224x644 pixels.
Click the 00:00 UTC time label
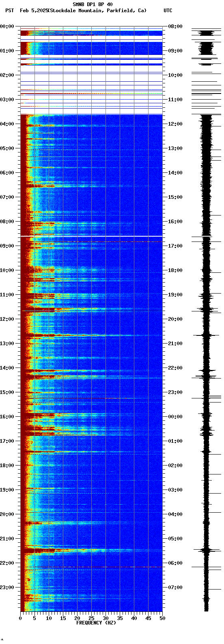[175, 417]
